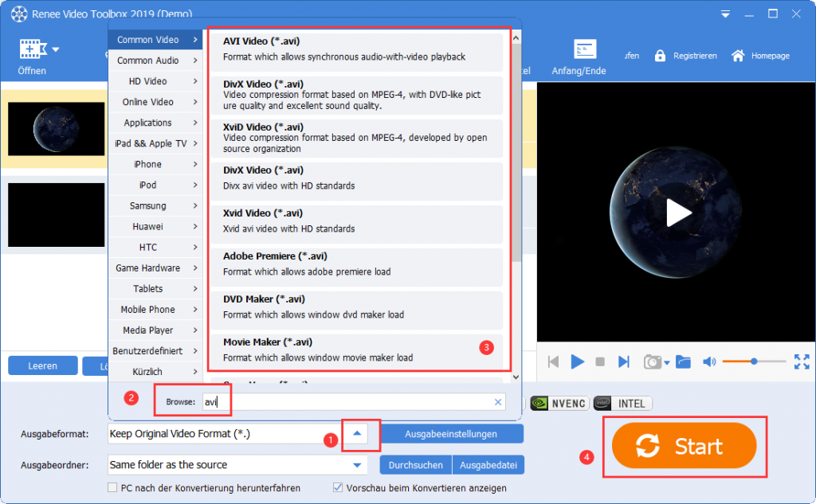
Task: Open Kürzlich recent formats
Action: click(155, 372)
